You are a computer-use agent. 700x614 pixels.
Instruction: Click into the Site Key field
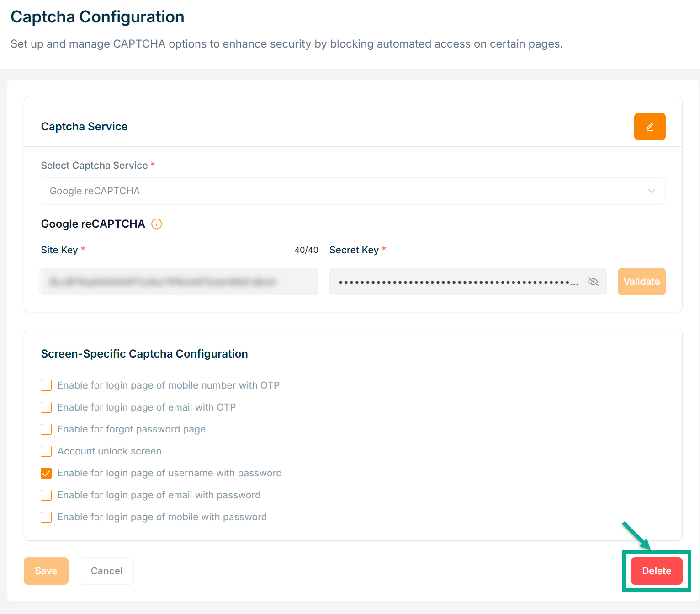pos(179,282)
